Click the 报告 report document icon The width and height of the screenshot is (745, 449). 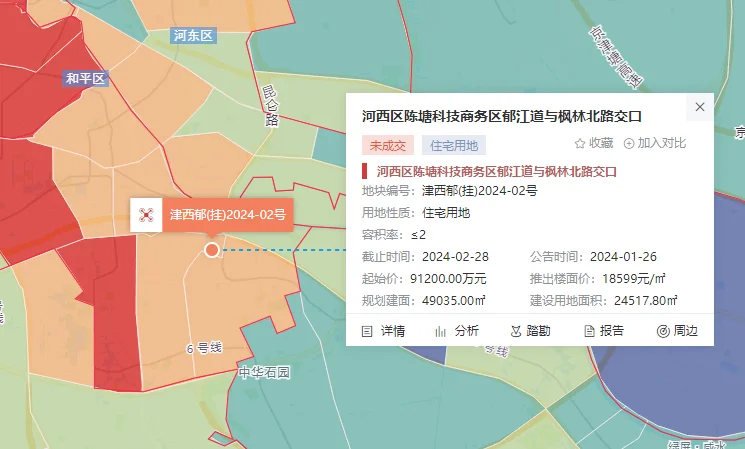(x=590, y=331)
